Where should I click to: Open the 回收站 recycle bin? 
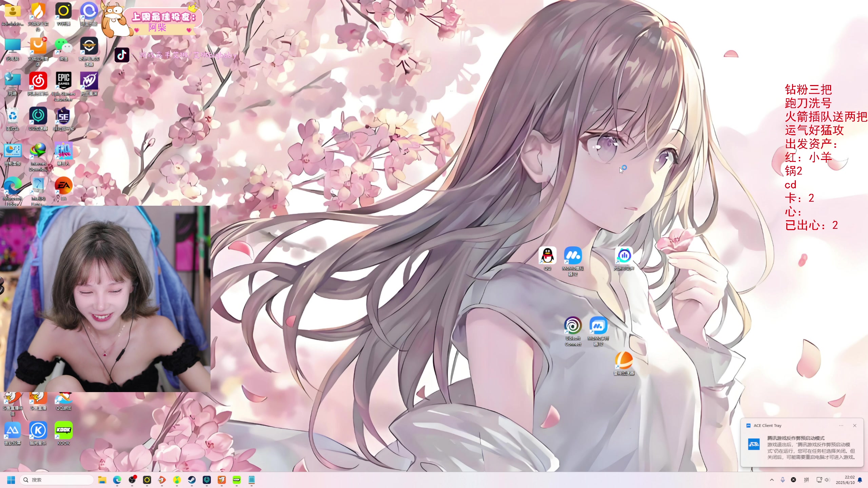click(x=13, y=119)
